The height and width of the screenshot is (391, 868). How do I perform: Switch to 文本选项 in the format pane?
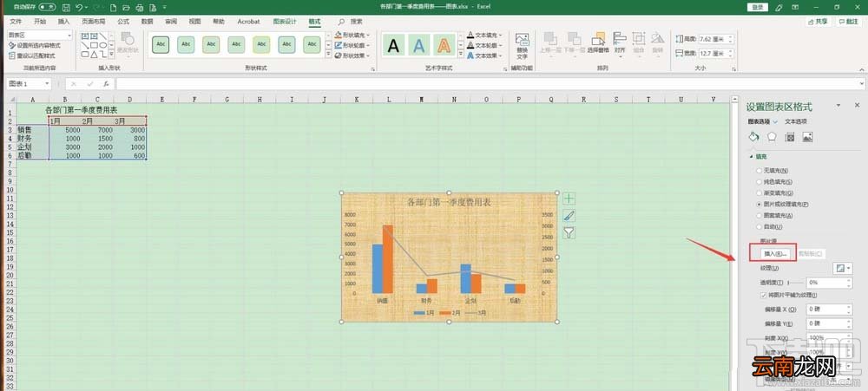(796, 121)
